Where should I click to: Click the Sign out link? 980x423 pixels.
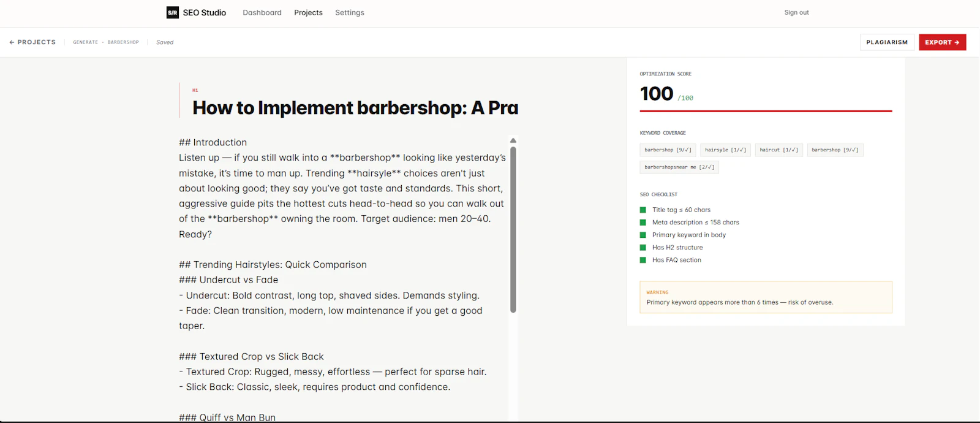[x=796, y=12]
